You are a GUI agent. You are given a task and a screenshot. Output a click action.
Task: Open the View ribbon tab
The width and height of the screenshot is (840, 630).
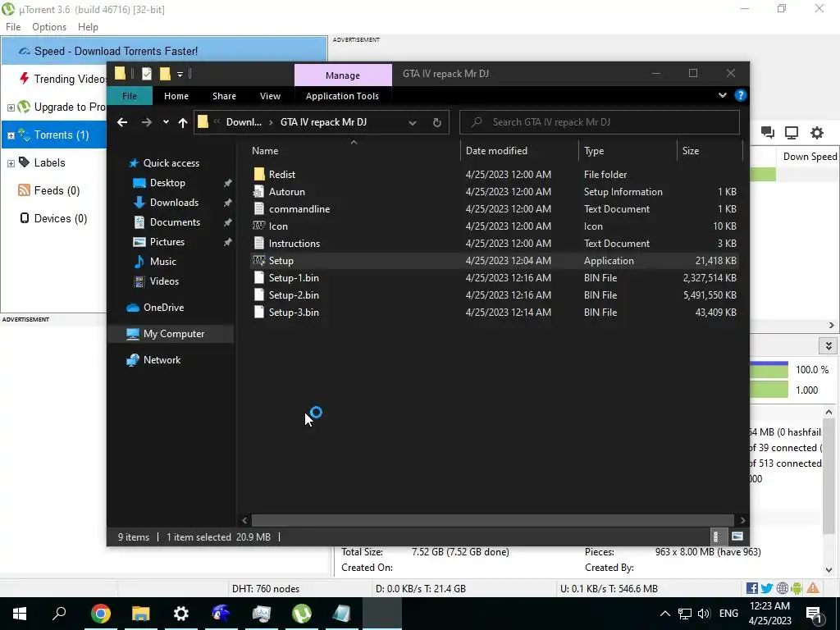click(270, 96)
